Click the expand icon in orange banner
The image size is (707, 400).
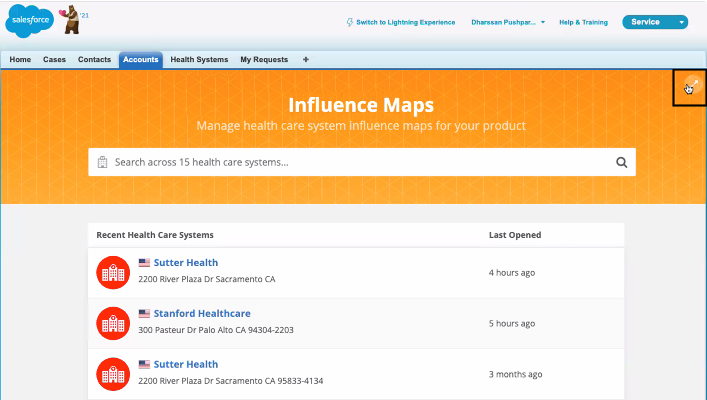[689, 88]
